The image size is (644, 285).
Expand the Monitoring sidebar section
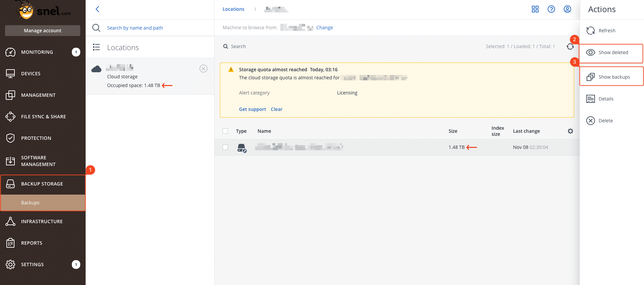[x=43, y=52]
